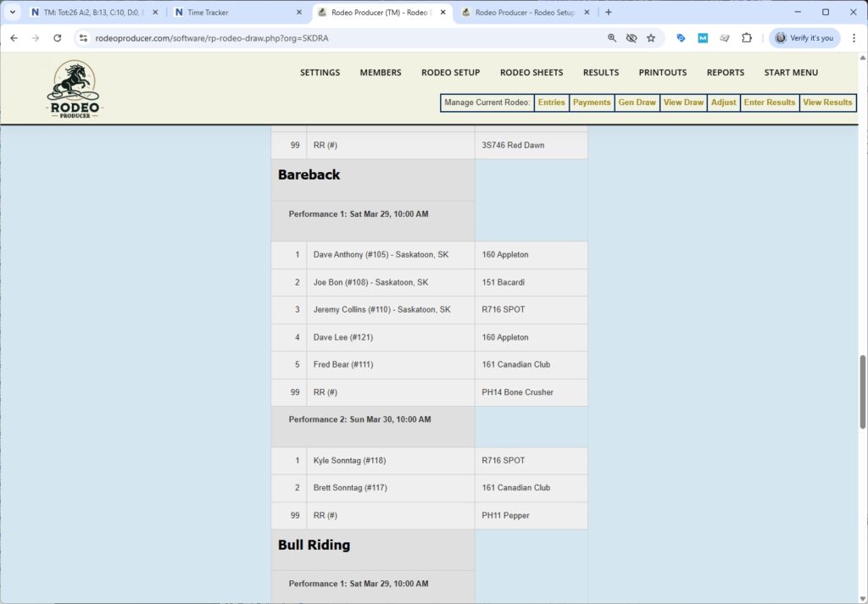Open the bookmark star icon
868x604 pixels.
(x=651, y=38)
